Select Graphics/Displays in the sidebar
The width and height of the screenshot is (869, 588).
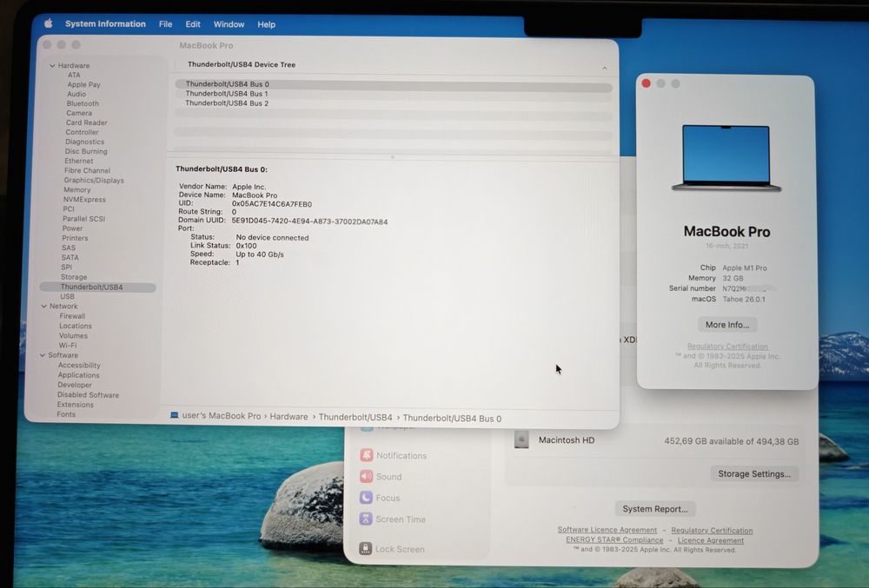pyautogui.click(x=94, y=181)
